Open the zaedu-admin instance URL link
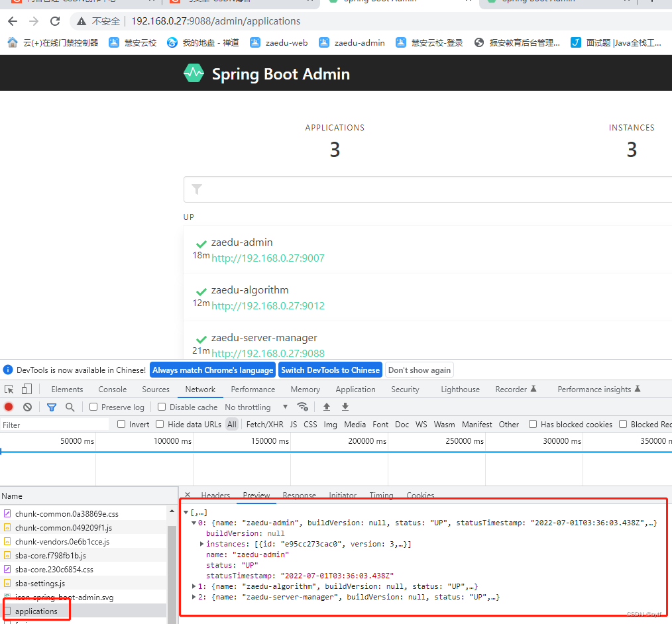The image size is (672, 624). (268, 258)
